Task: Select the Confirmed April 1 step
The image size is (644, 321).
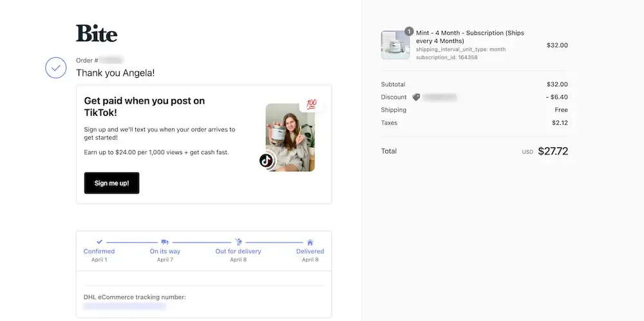Action: click(x=99, y=251)
